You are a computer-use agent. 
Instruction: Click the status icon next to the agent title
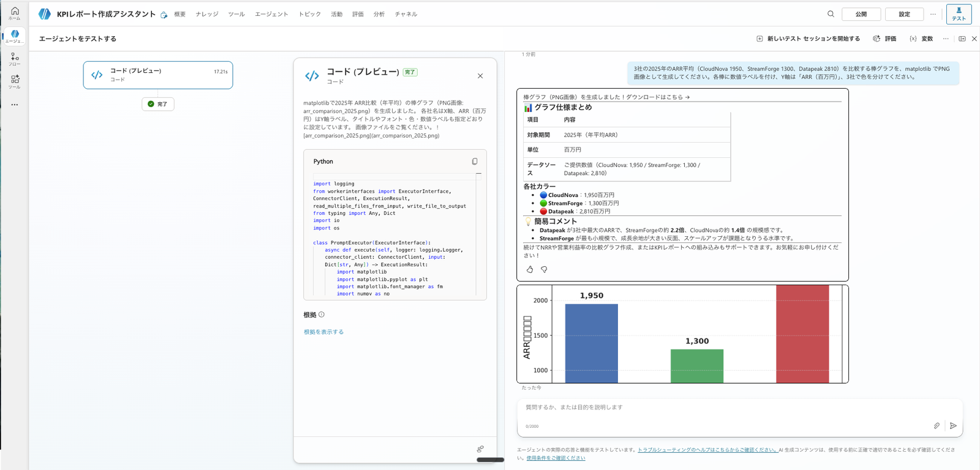click(164, 15)
